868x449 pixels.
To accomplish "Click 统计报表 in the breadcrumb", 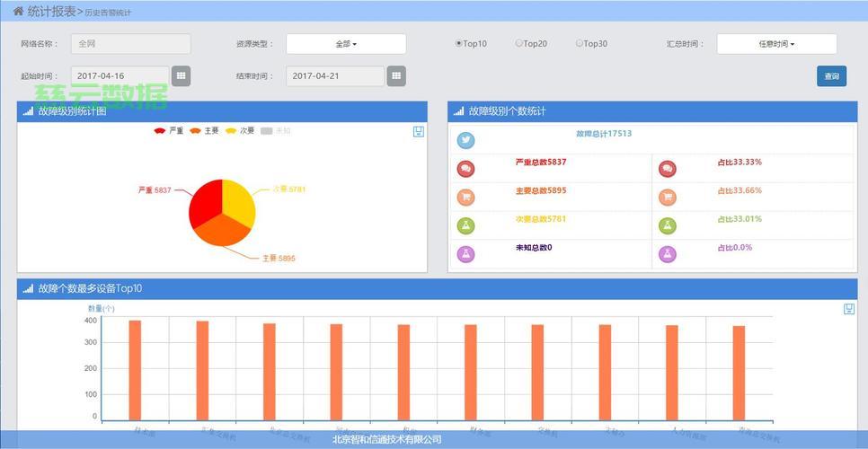I will tap(51, 11).
